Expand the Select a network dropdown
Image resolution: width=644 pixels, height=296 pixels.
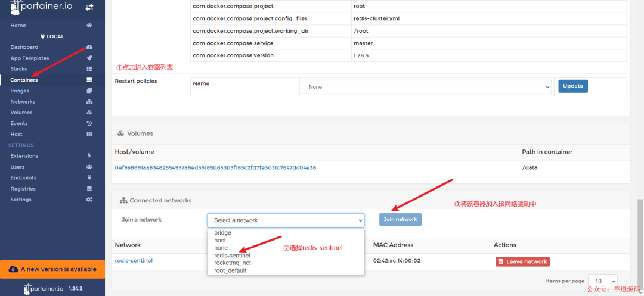pyautogui.click(x=286, y=220)
